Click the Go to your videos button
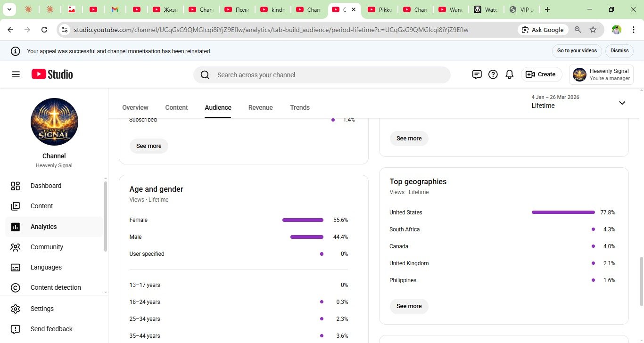Image resolution: width=644 pixels, height=343 pixels. pyautogui.click(x=577, y=51)
